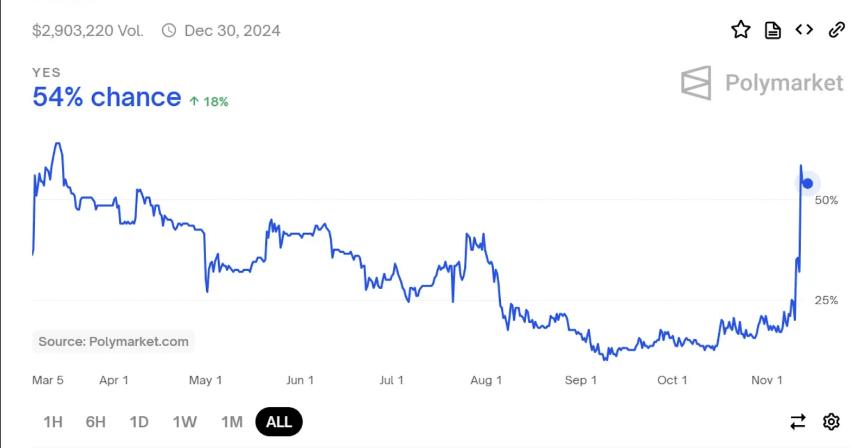
Task: Switch chart to 1W range
Action: point(184,422)
